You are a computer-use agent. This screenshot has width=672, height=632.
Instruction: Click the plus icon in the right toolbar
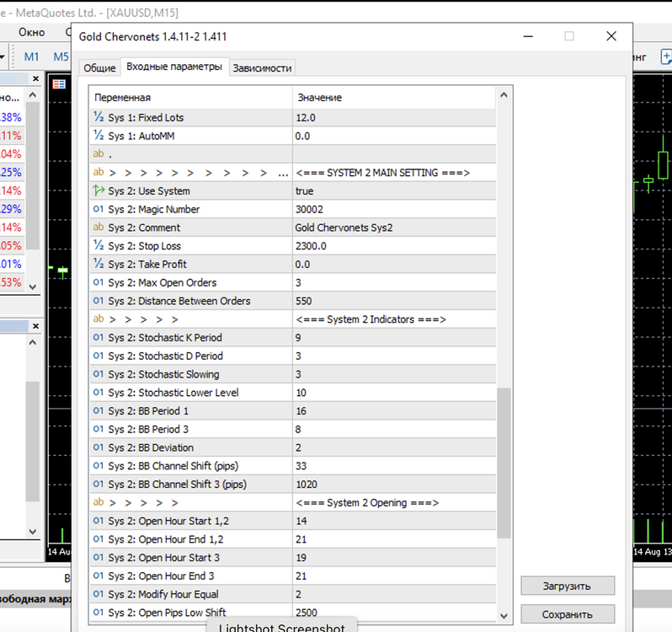click(666, 56)
